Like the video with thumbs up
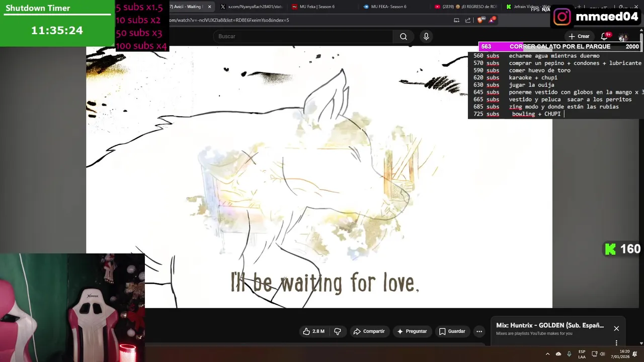The height and width of the screenshot is (362, 644). [313, 331]
